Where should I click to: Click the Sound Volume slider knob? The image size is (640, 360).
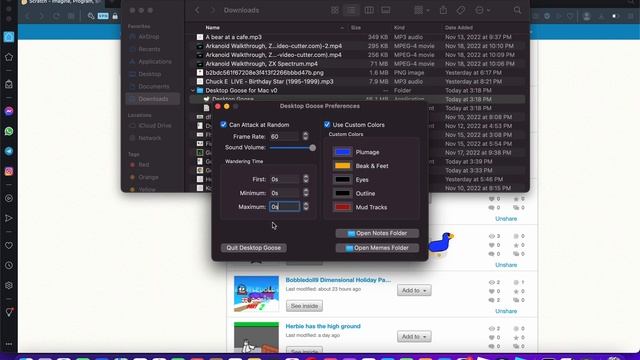(313, 148)
